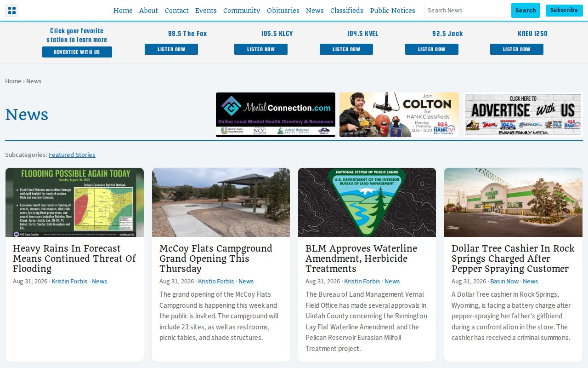Click Home in the breadcrumb
The height and width of the screenshot is (368, 588).
click(x=13, y=81)
